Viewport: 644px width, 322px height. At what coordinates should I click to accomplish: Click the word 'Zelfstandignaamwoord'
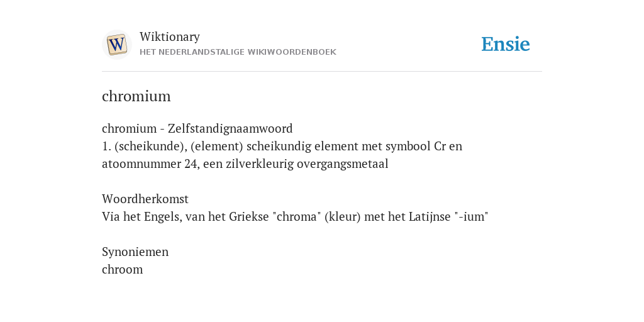click(x=230, y=128)
